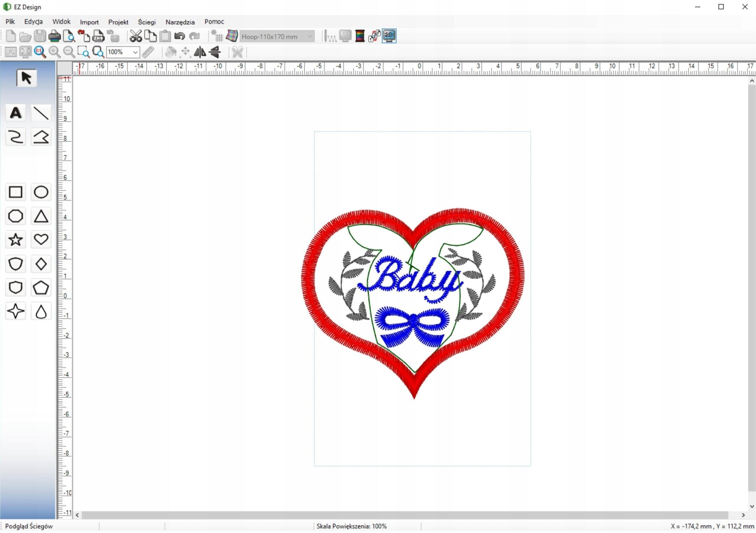Open the 100% zoom level dropdown

tap(123, 52)
